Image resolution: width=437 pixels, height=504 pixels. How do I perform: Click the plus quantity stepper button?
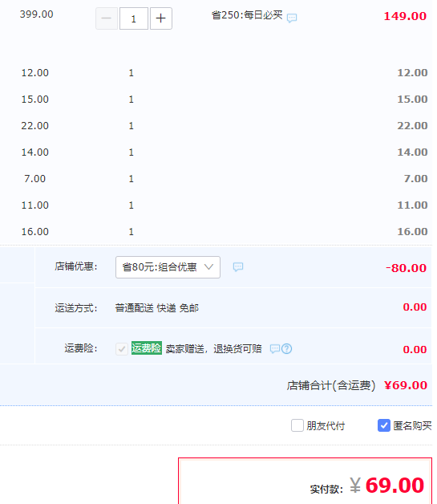click(161, 18)
